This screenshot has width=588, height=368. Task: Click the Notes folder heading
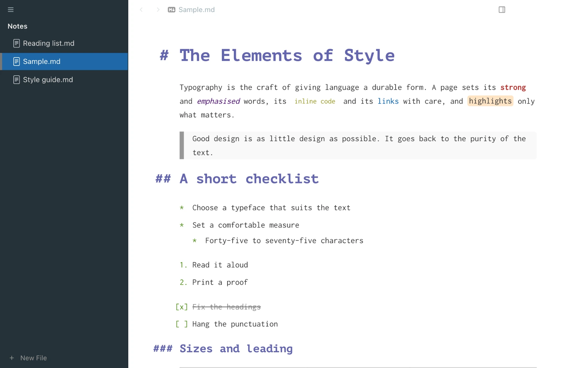pyautogui.click(x=17, y=26)
